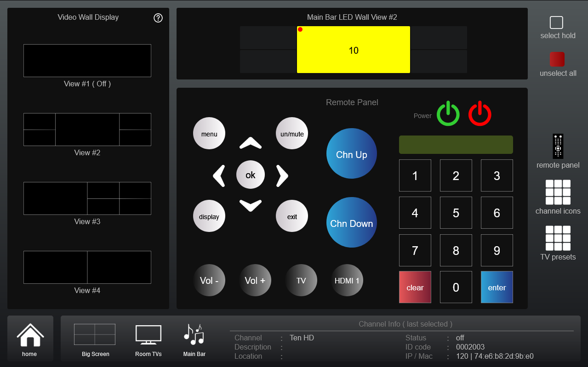Open the channel icons grid
This screenshot has width=588, height=367.
point(558,192)
